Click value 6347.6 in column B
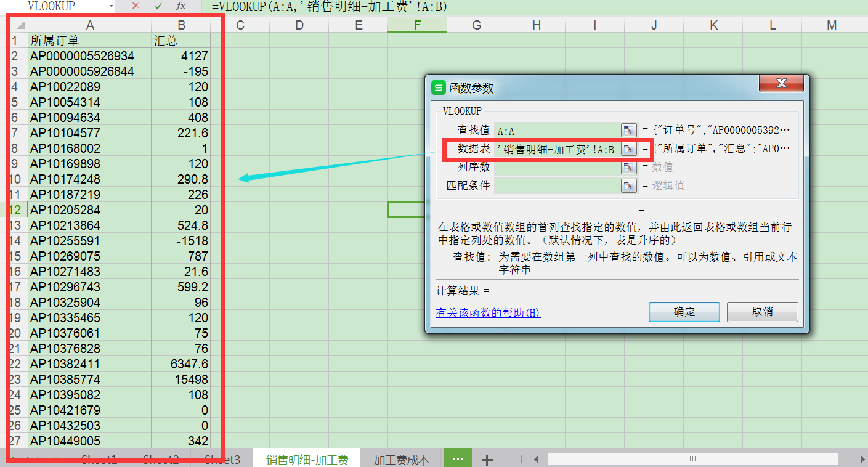Viewport: 868px width, 467px height. (181, 364)
